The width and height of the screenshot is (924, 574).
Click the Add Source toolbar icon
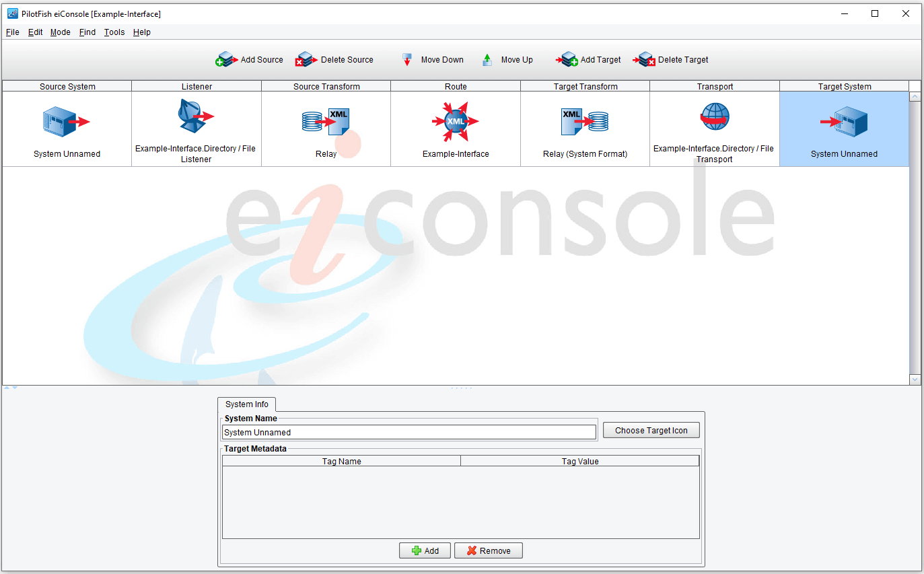(227, 60)
